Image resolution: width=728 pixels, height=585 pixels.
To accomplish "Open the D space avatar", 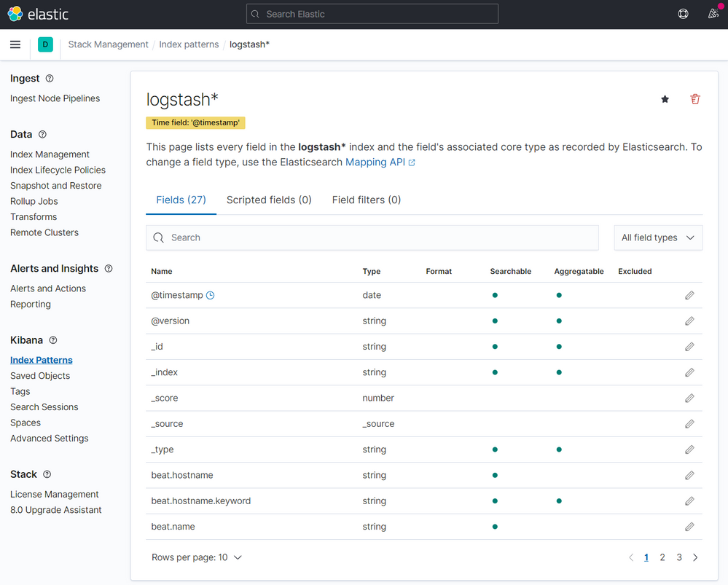I will coord(45,44).
